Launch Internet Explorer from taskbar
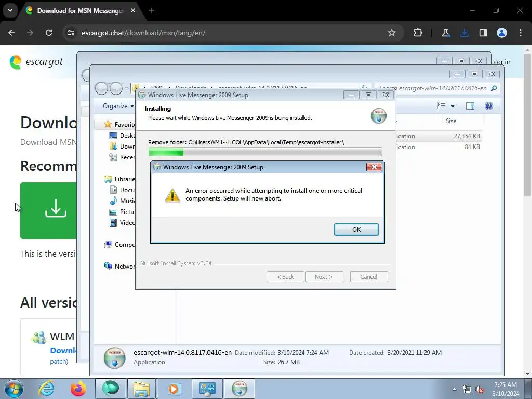This screenshot has width=532, height=399. pyautogui.click(x=46, y=389)
